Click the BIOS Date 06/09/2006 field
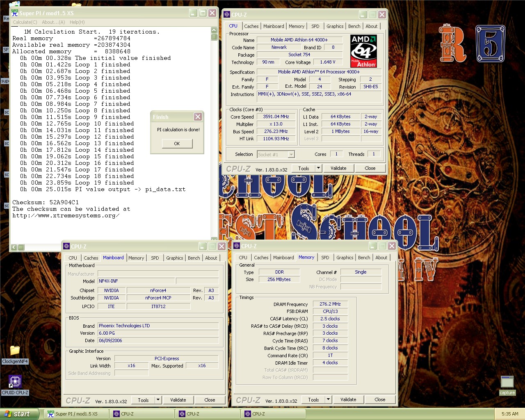525x420 pixels. pos(158,340)
